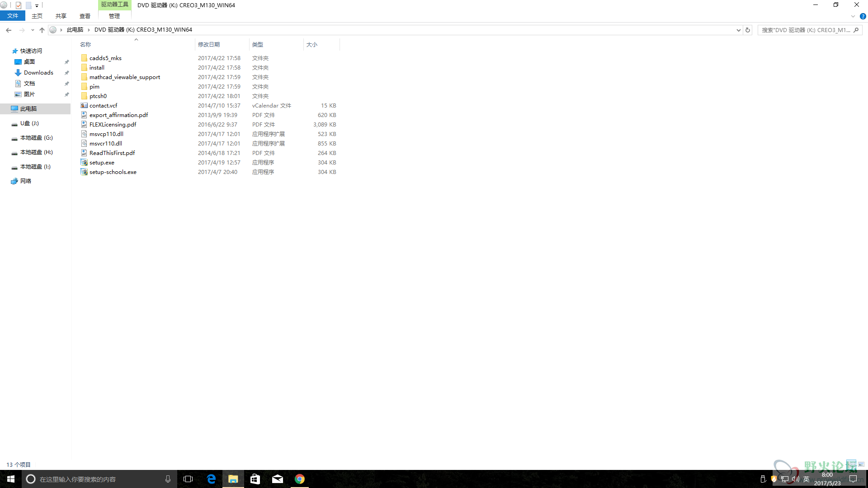Switch to large icons view
Viewport: 868px width, 488px height.
861,464
